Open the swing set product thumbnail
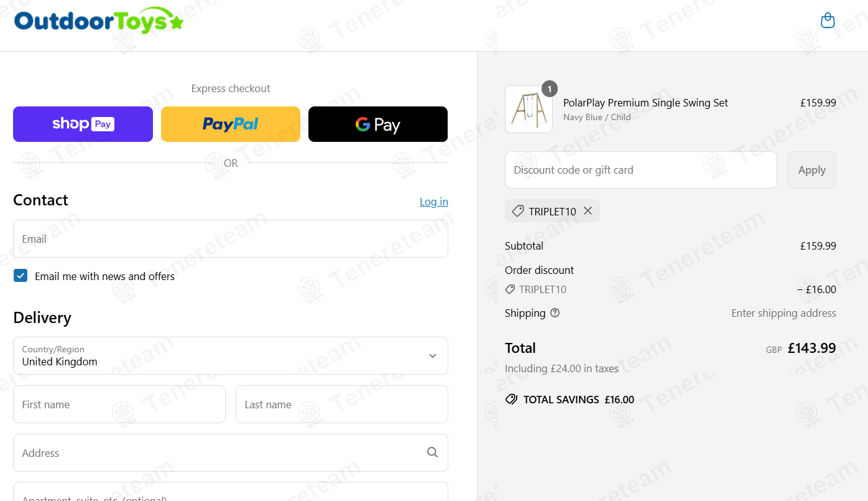The width and height of the screenshot is (868, 501). (x=529, y=110)
